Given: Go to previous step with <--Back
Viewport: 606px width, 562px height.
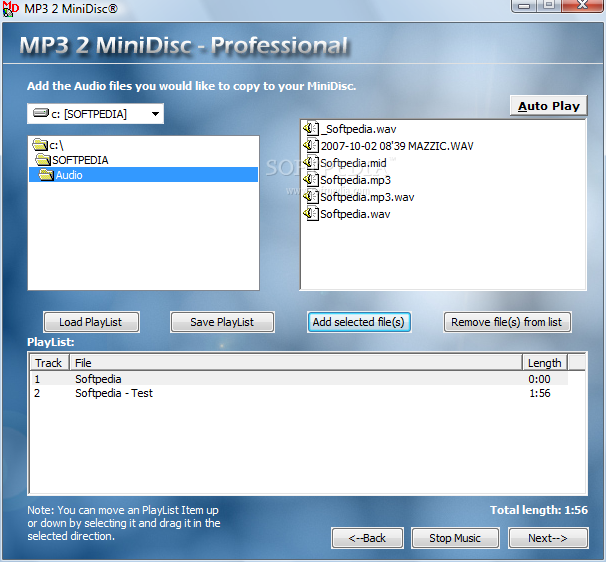Looking at the screenshot, I should click(367, 538).
